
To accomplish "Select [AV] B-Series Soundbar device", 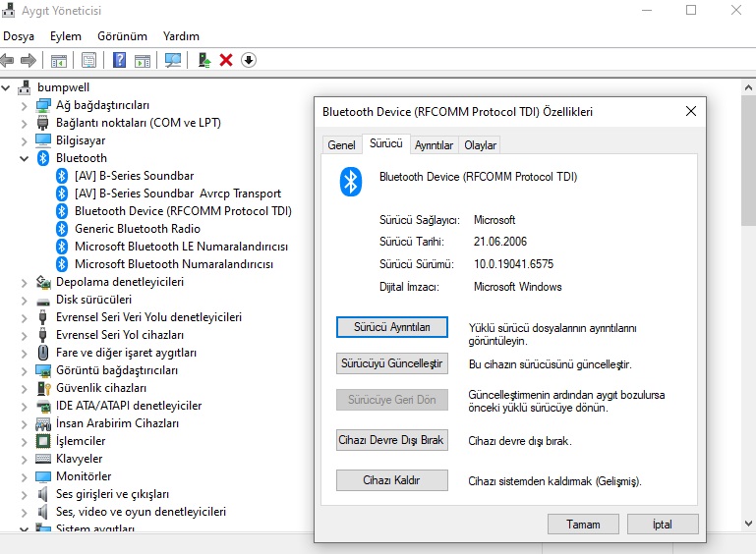I will coord(134,176).
